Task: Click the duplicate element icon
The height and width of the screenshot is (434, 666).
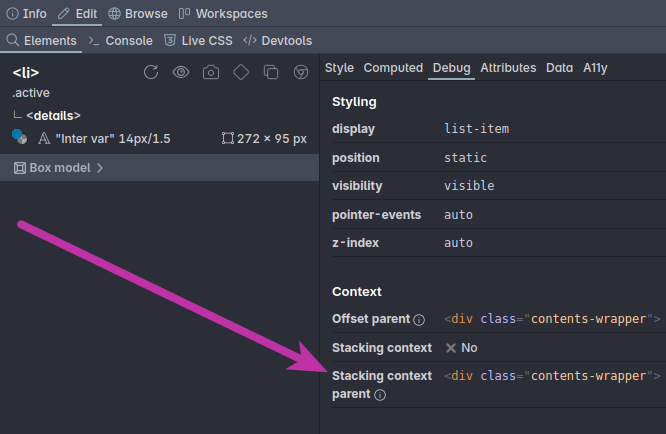Action: click(x=271, y=72)
